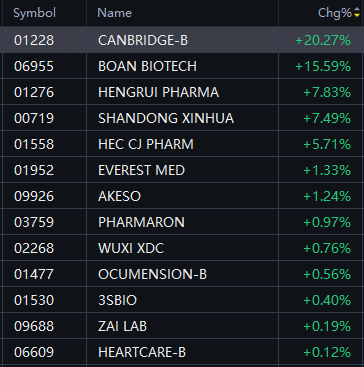364x367 pixels.
Task: Click symbol code 06955
Action: [34, 66]
